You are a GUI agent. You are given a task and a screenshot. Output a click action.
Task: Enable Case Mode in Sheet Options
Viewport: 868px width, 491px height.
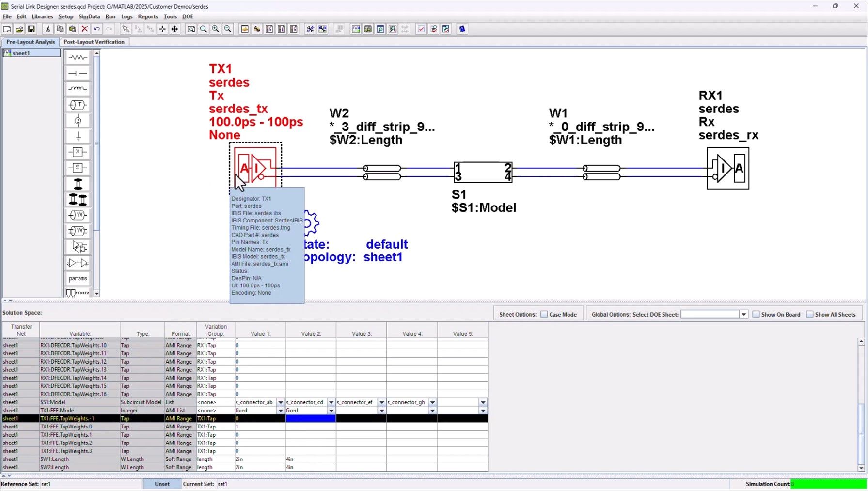[545, 314]
